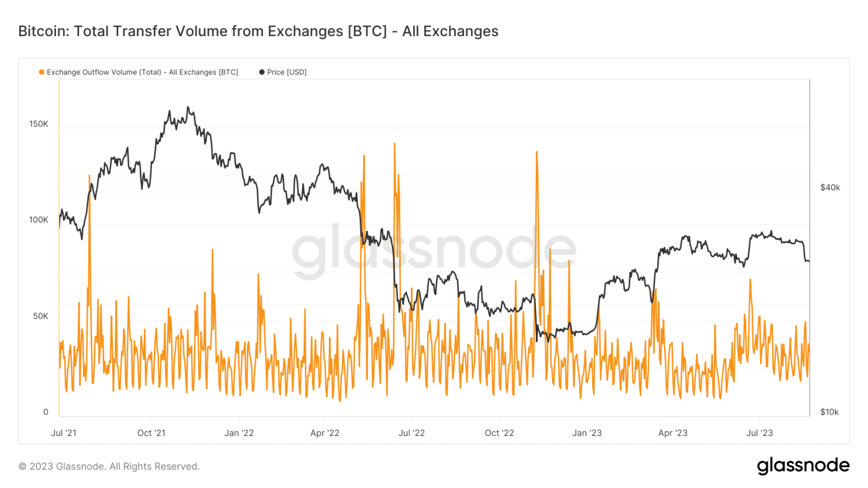
Task: Toggle the Price [USD] legend label
Action: pyautogui.click(x=287, y=72)
